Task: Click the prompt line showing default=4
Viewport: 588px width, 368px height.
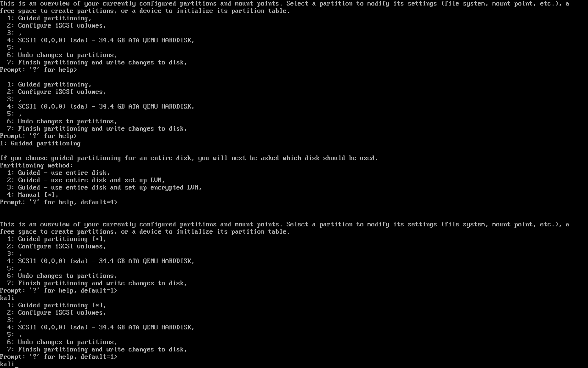Action: [59, 202]
